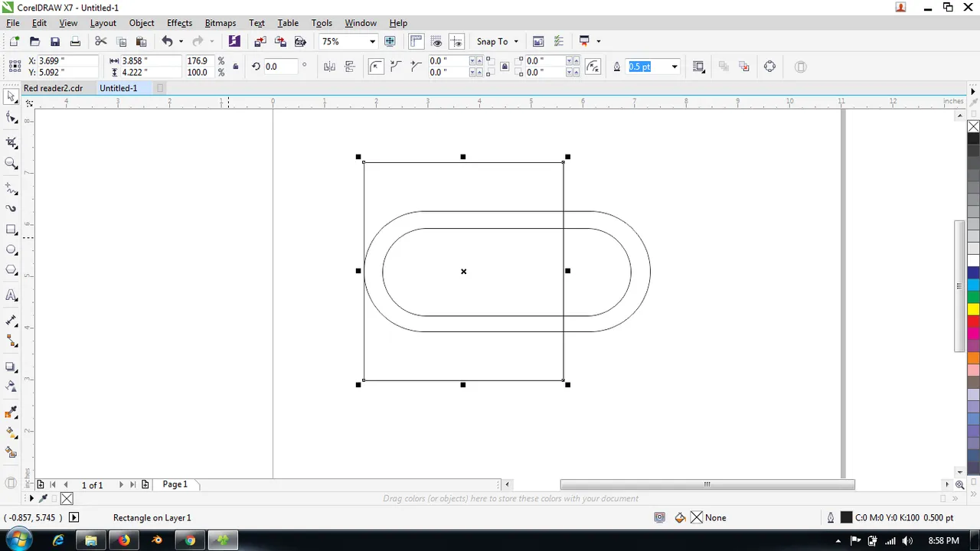Viewport: 980px width, 551px height.
Task: Click the Full-screen preview icon
Action: 390,41
